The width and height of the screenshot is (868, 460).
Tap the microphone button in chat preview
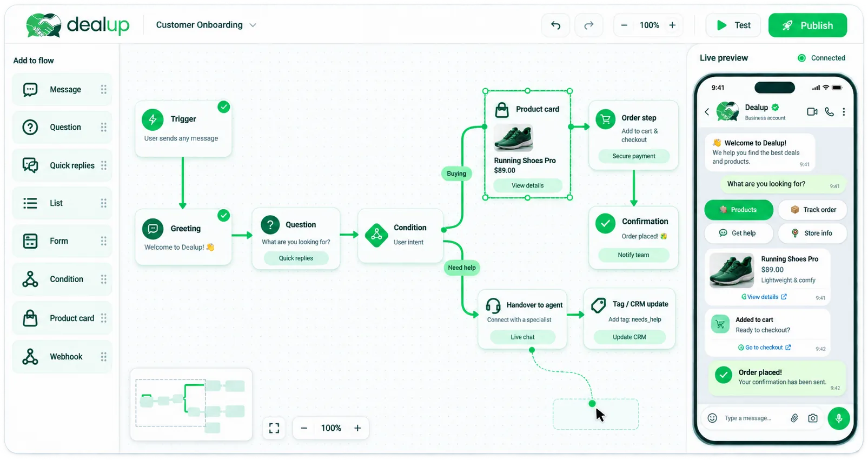pyautogui.click(x=838, y=418)
